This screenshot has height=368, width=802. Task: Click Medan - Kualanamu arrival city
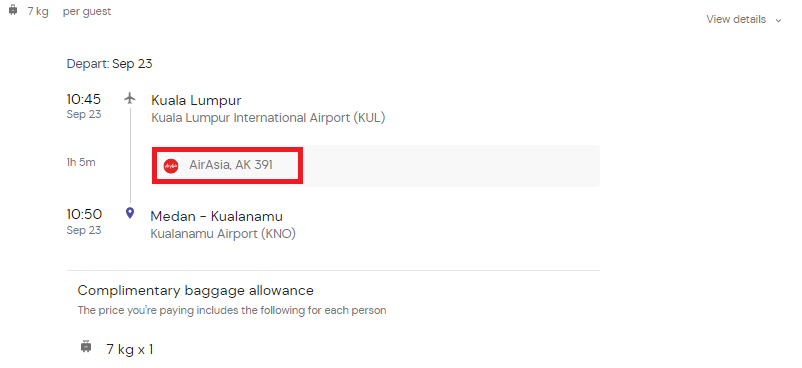216,216
